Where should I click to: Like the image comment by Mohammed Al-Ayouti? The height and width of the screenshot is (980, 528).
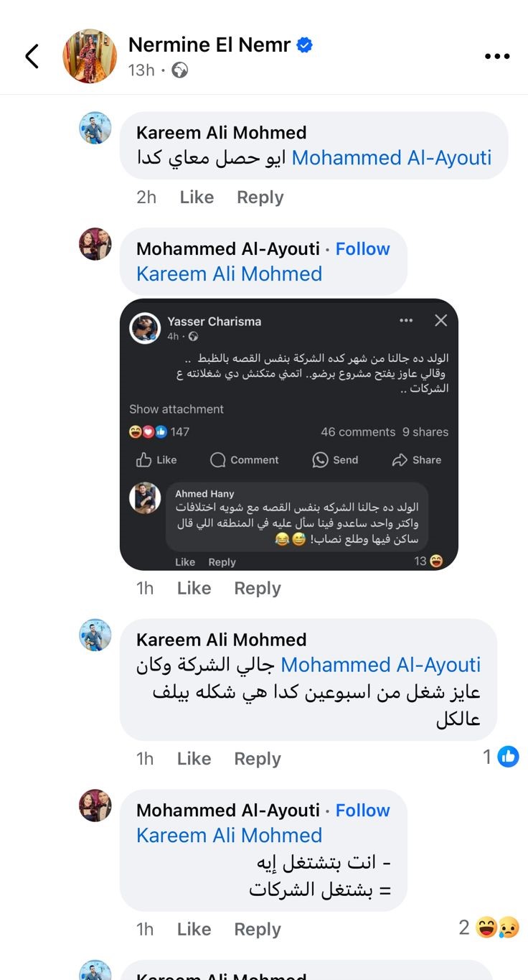194,588
